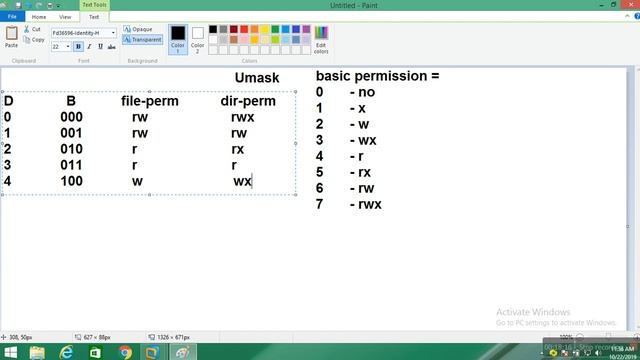Pick the green color swatch
Viewport: 640px width, 360px height.
(x=275, y=29)
